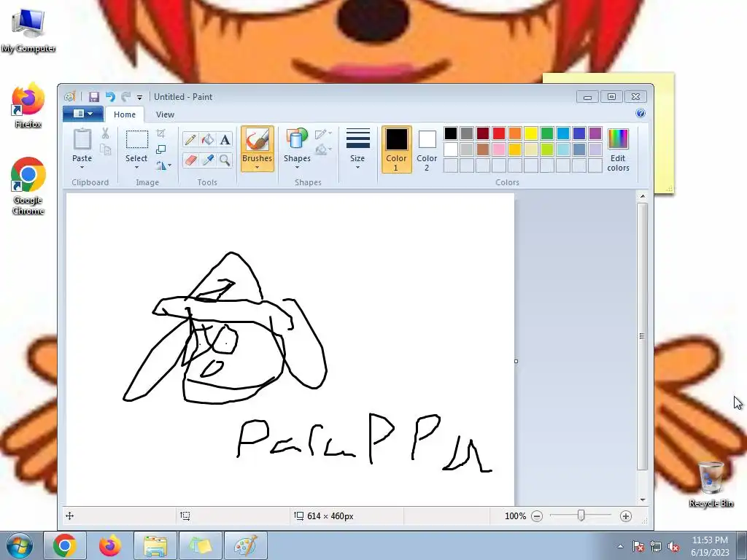Click the vertical scrollbar up arrow
This screenshot has height=560, width=747.
[643, 196]
